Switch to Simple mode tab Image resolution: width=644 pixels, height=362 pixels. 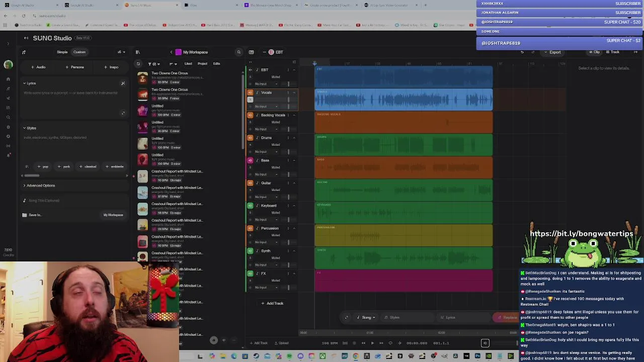tap(62, 52)
